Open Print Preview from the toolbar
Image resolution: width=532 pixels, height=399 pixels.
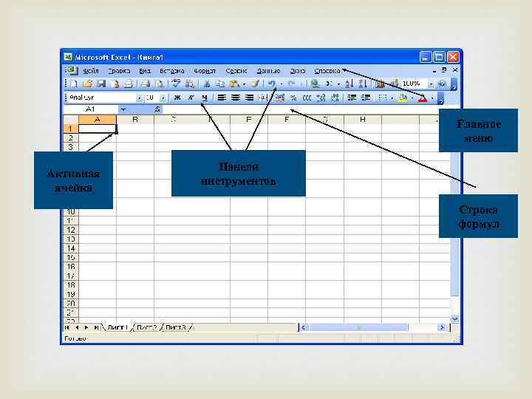pyautogui.click(x=159, y=83)
